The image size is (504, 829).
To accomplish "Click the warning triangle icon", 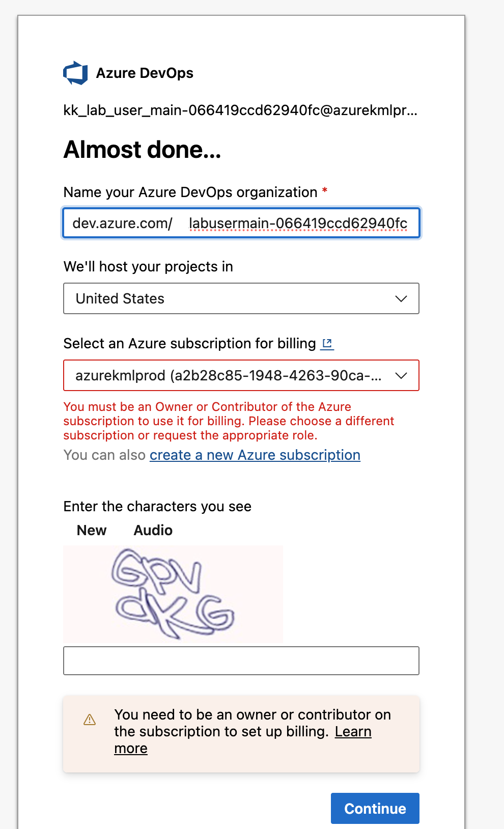I will (90, 720).
